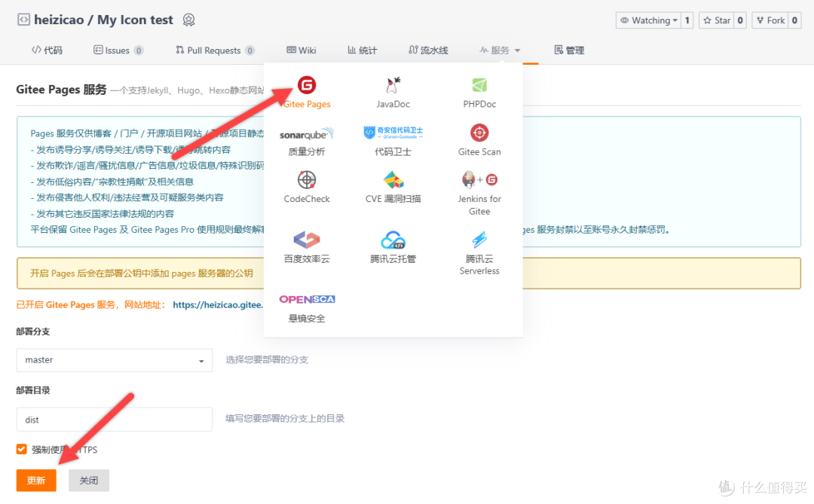The height and width of the screenshot is (504, 814).
Task: Open the Gitee Pages service
Action: (306, 91)
